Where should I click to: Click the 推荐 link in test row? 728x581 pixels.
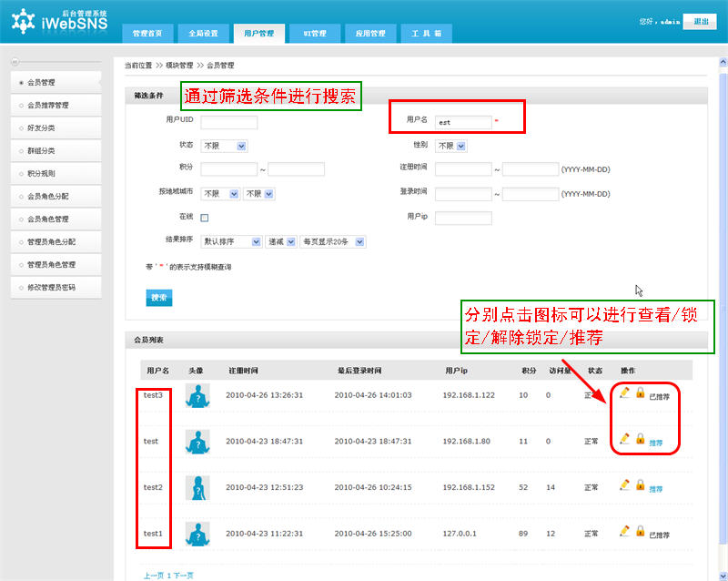[655, 443]
